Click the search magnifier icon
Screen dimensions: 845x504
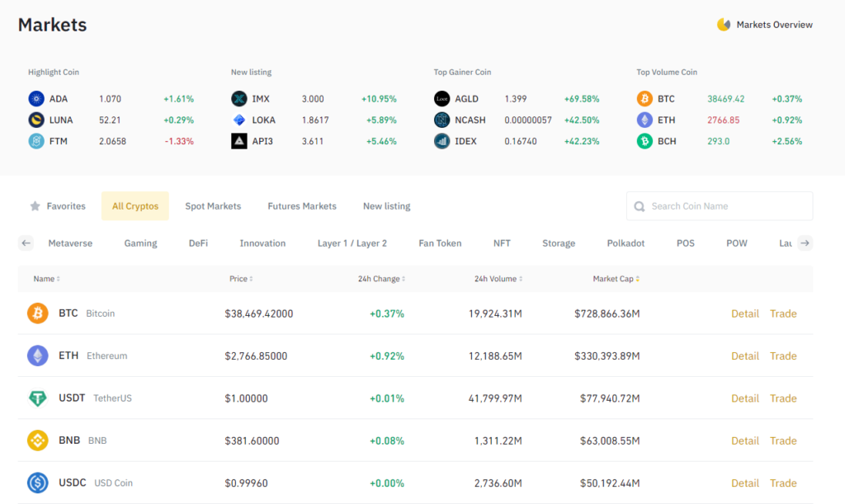(x=639, y=206)
